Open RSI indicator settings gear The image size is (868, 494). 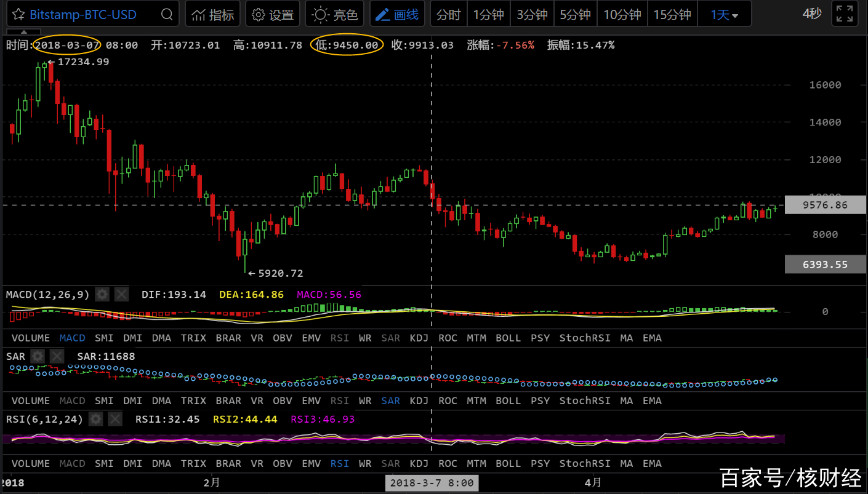click(95, 419)
